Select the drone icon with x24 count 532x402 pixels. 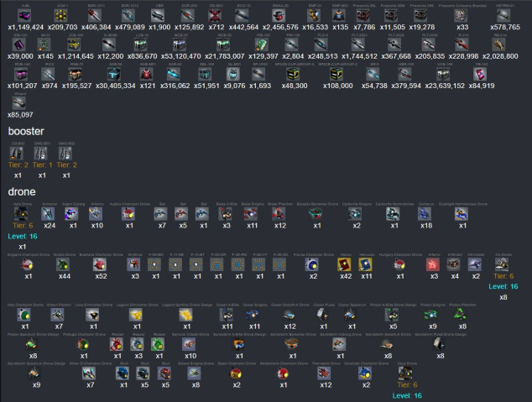[49, 213]
